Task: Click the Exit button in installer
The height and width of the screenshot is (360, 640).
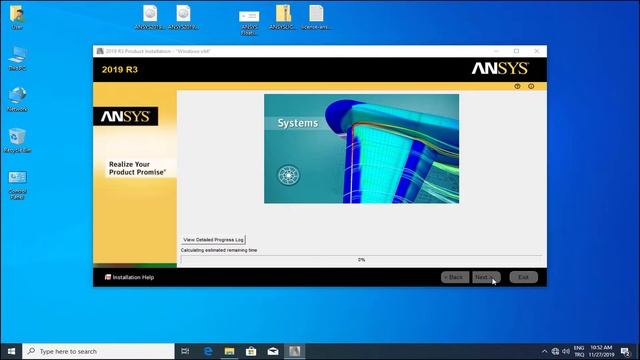Action: pyautogui.click(x=524, y=277)
